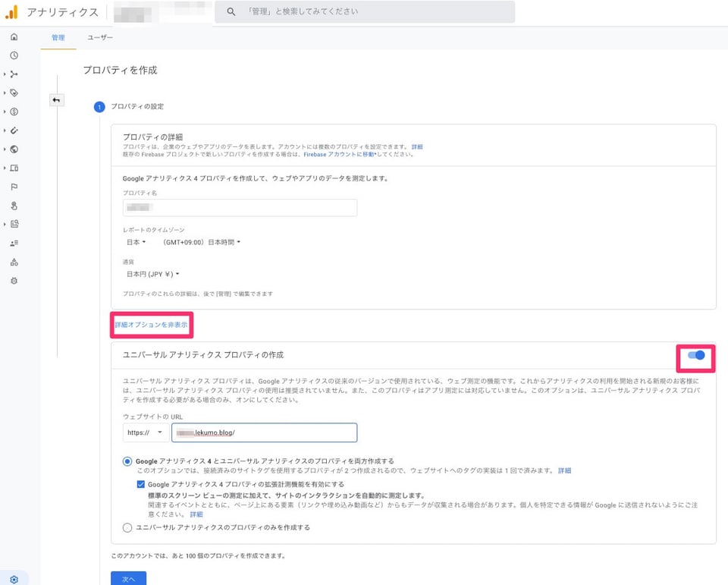Open the flag sidebar icon
728x585 pixels.
pyautogui.click(x=14, y=187)
